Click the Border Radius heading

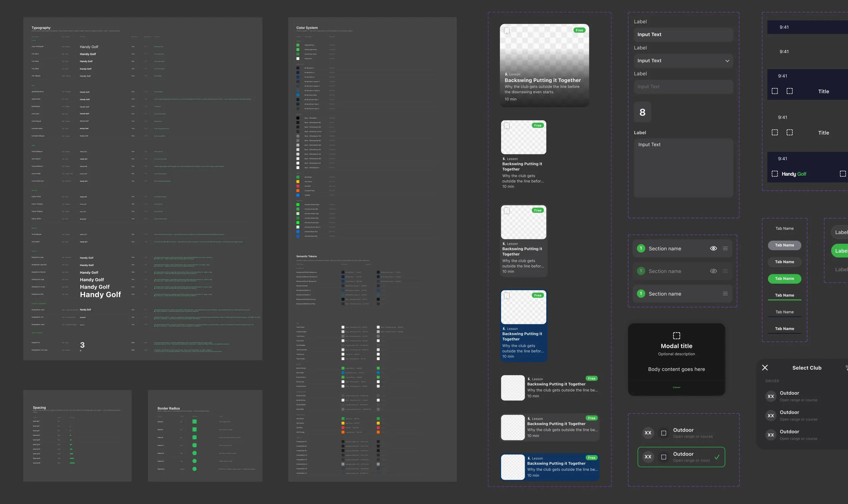point(168,408)
